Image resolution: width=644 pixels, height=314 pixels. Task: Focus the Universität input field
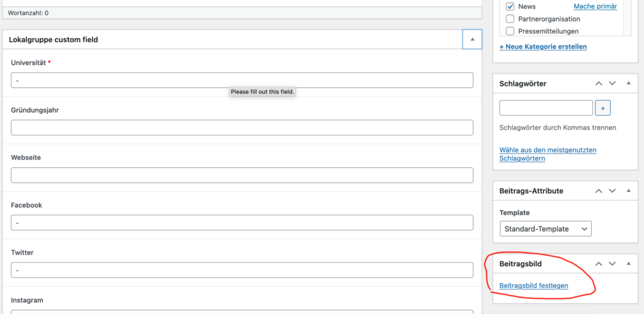[x=242, y=80]
